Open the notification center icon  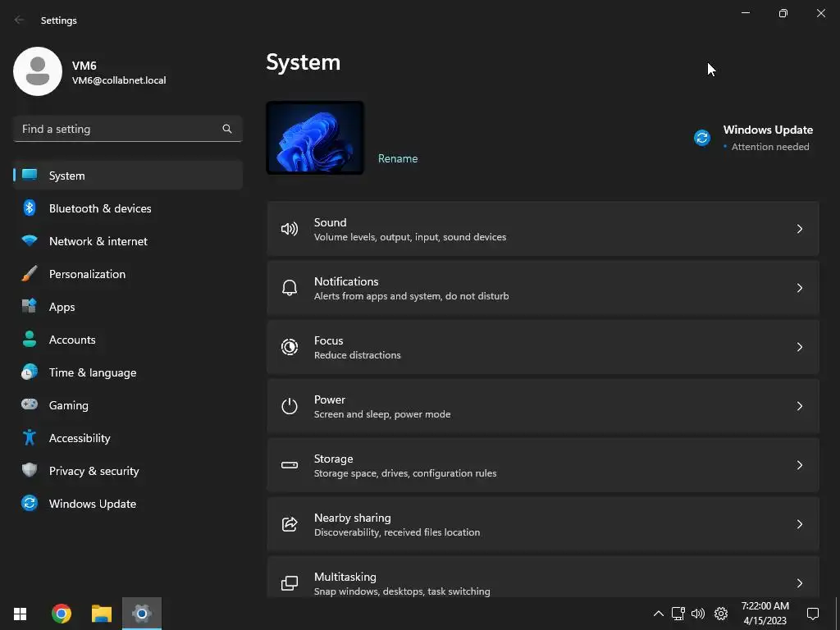pos(813,614)
